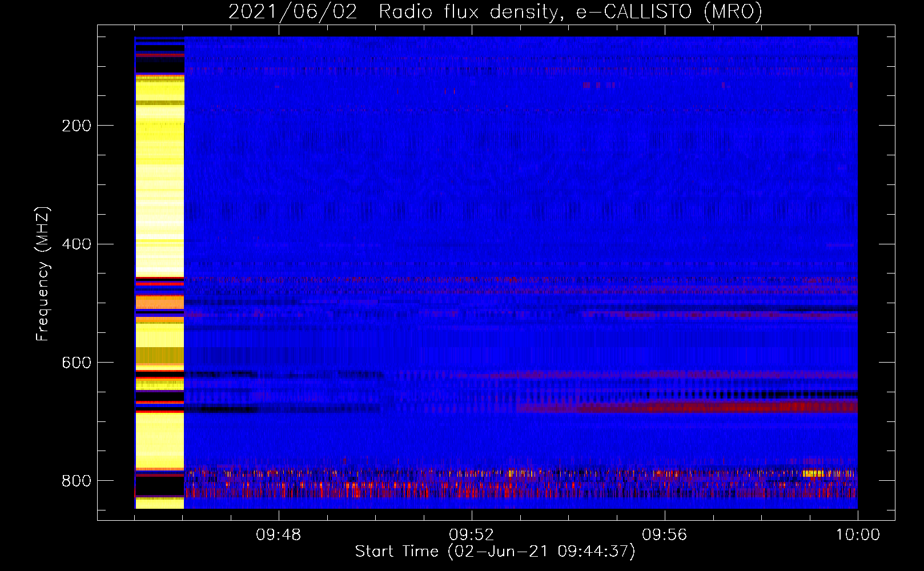924x571 pixels.
Task: Click the yellow saturated band at spectrogram start
Action: pos(159,273)
